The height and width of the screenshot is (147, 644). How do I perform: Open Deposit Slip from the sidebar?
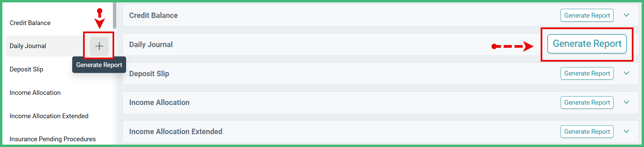26,69
